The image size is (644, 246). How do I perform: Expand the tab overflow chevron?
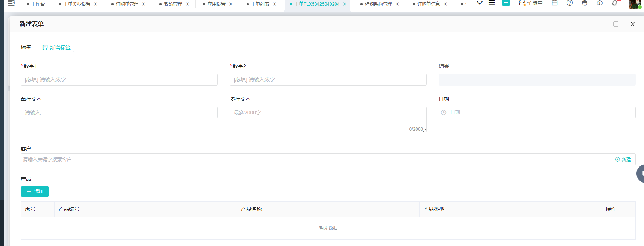coord(480,3)
